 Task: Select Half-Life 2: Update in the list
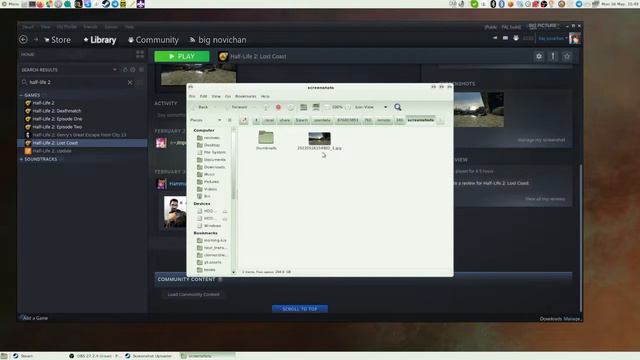[52, 151]
